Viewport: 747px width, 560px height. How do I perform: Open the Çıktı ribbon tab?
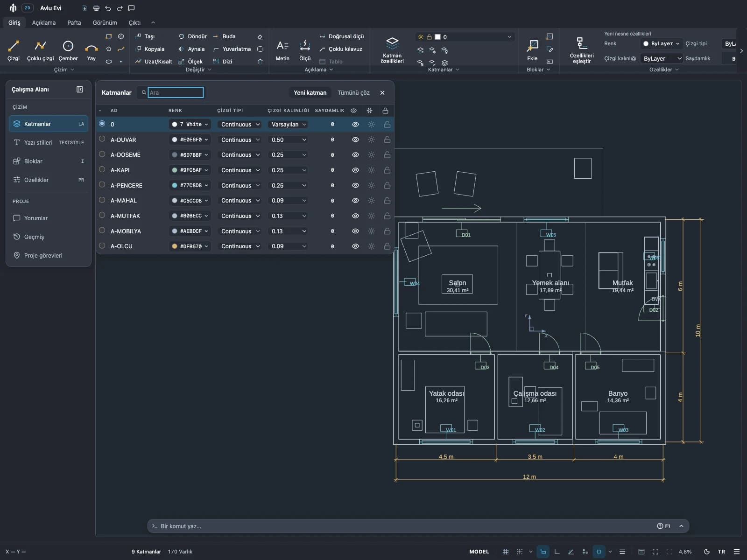[x=134, y=22]
